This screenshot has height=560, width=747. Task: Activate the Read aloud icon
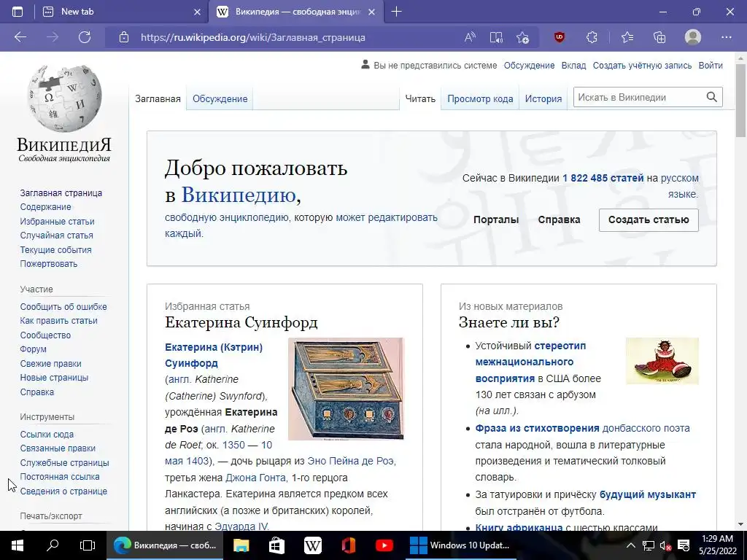(x=471, y=37)
